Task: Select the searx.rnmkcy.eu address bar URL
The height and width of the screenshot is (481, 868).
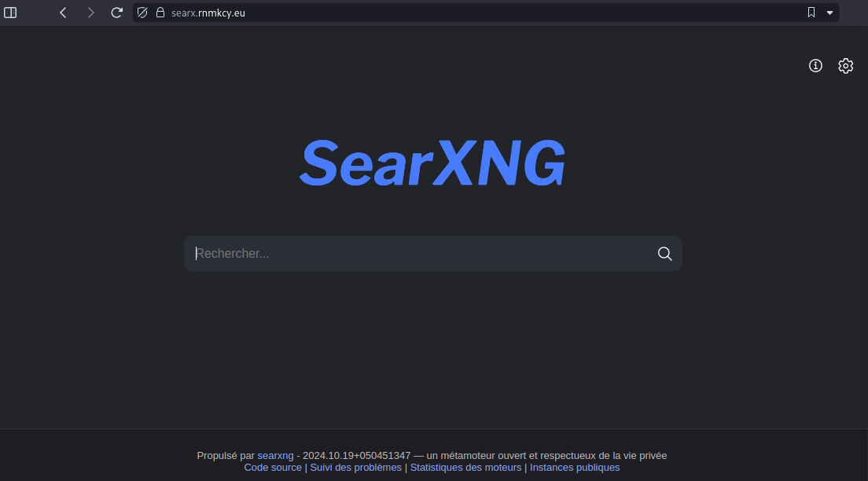Action: point(208,13)
